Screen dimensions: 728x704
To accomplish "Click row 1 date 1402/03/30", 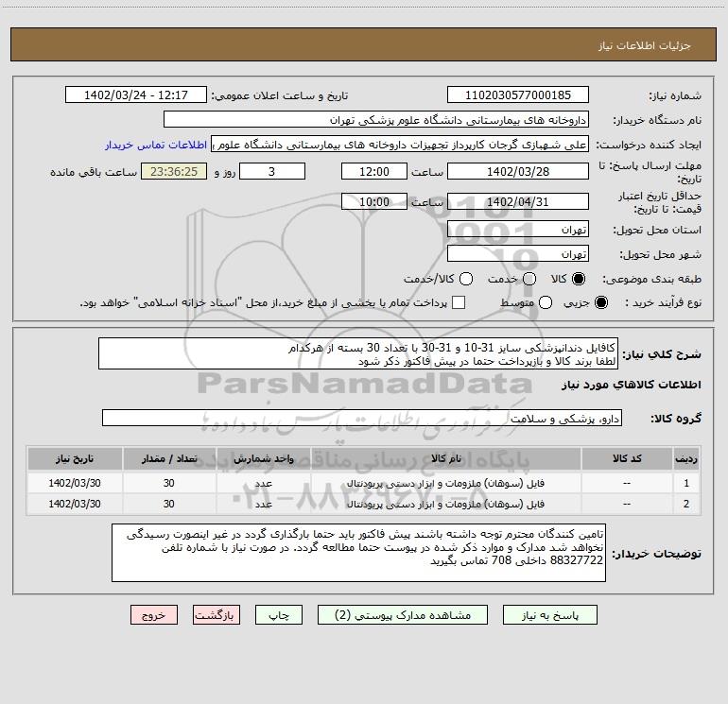I will 75,483.
